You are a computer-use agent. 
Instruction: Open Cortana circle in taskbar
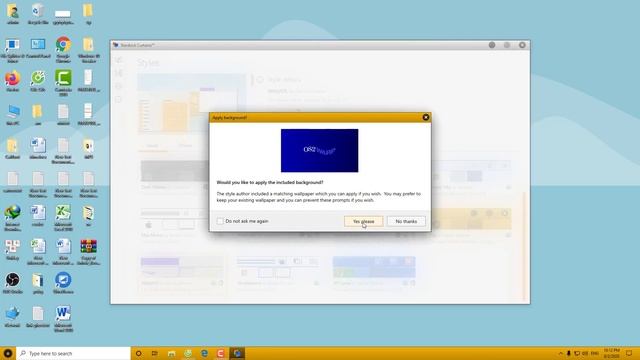pos(138,353)
